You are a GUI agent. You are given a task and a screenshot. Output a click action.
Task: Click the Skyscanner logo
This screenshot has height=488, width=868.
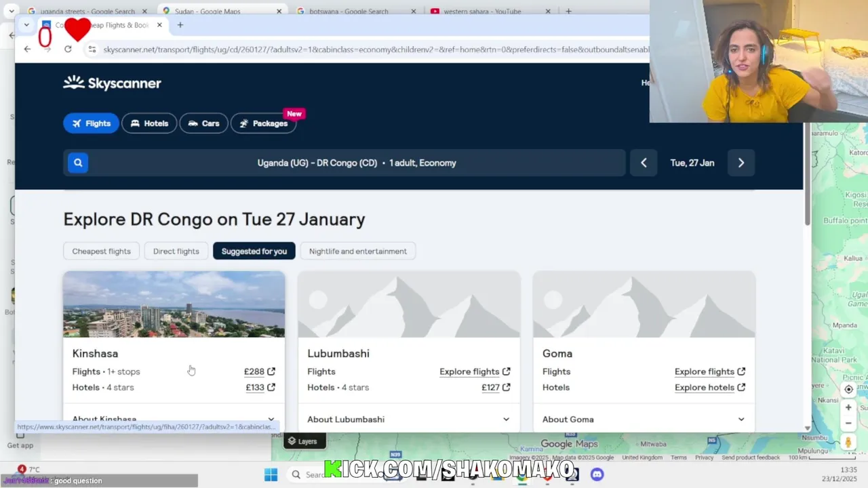[112, 83]
